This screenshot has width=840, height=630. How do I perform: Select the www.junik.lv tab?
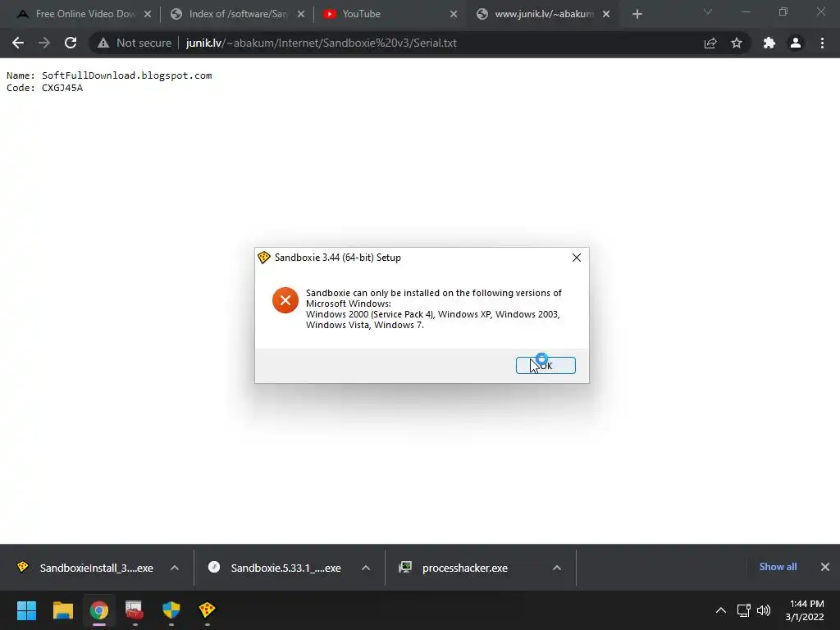click(x=544, y=14)
